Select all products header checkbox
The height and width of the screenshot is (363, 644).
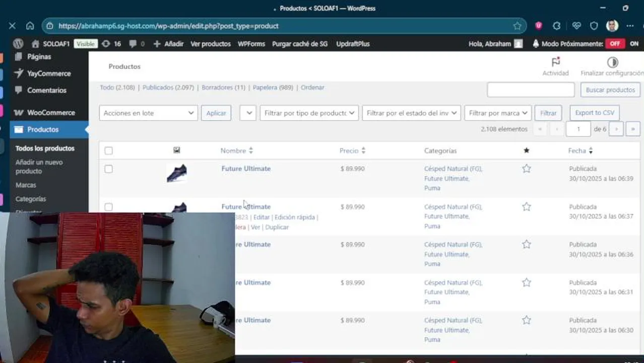pos(108,150)
